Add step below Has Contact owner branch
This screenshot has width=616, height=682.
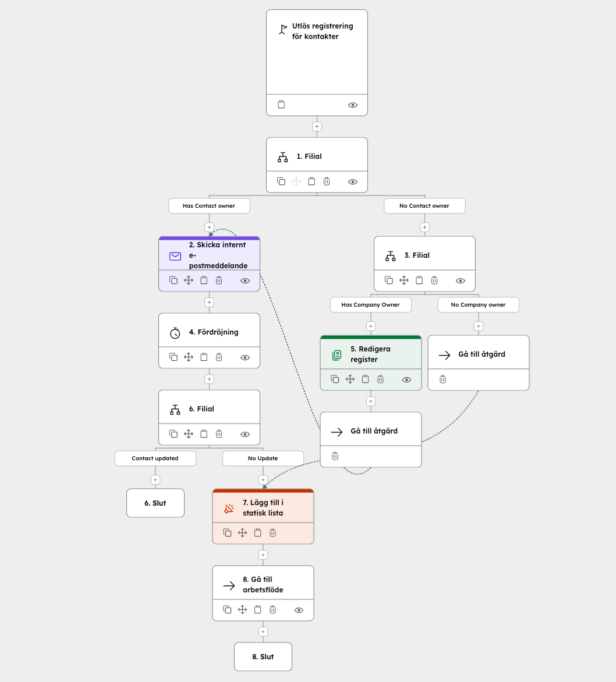coord(210,227)
